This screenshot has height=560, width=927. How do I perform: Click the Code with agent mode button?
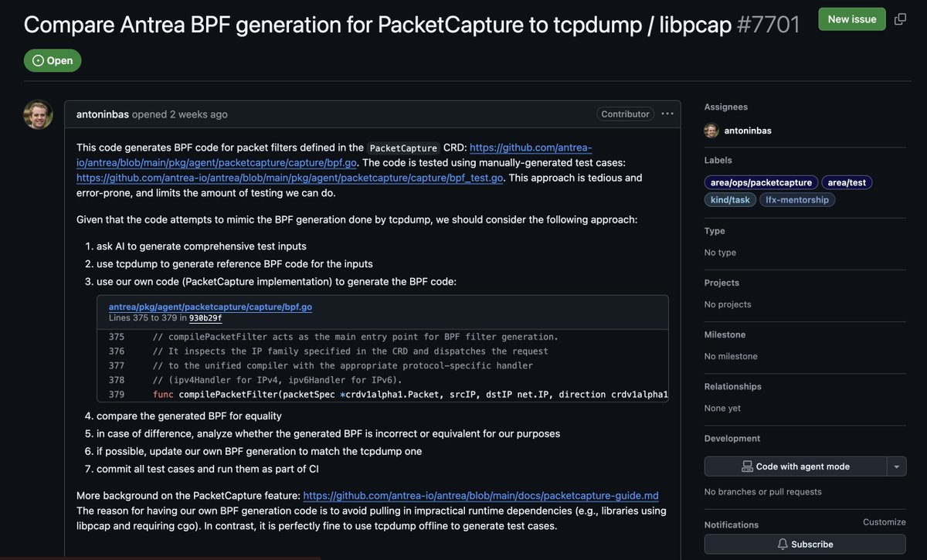(796, 467)
